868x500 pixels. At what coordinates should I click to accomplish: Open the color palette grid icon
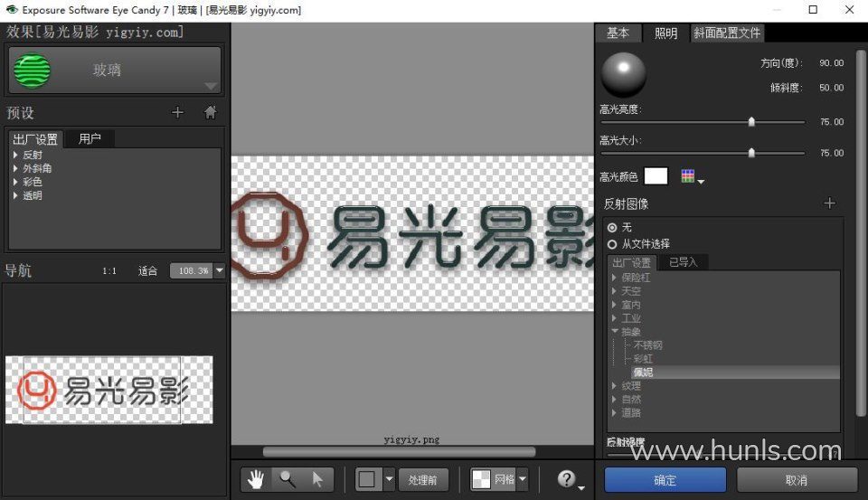688,176
